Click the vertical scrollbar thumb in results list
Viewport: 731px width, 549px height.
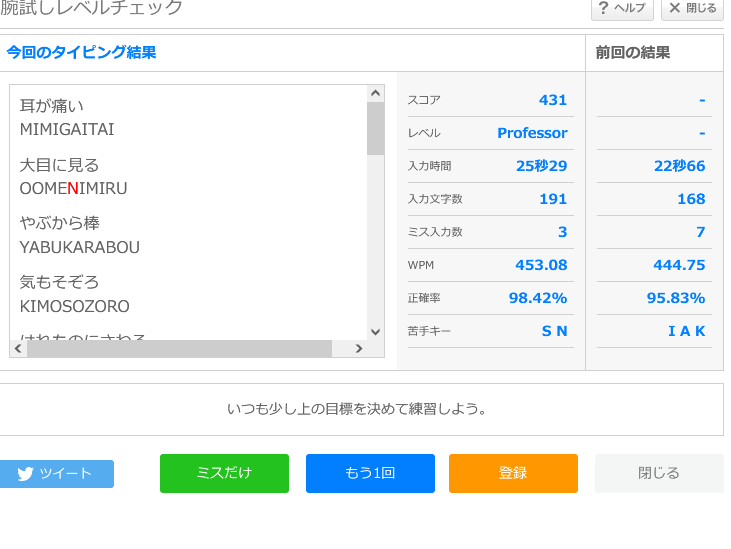tap(376, 128)
